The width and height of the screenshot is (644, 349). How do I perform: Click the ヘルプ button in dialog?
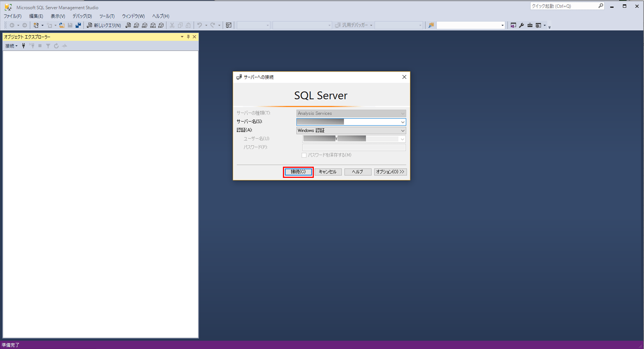[357, 172]
